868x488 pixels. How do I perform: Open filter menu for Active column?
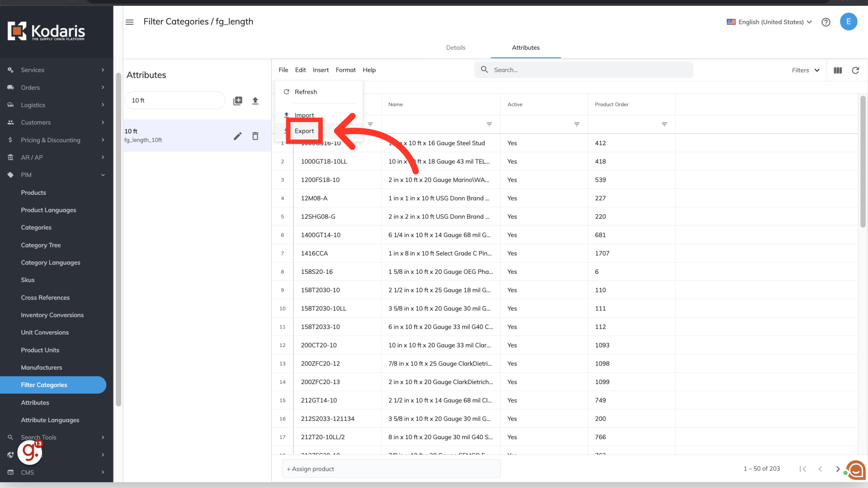[577, 124]
